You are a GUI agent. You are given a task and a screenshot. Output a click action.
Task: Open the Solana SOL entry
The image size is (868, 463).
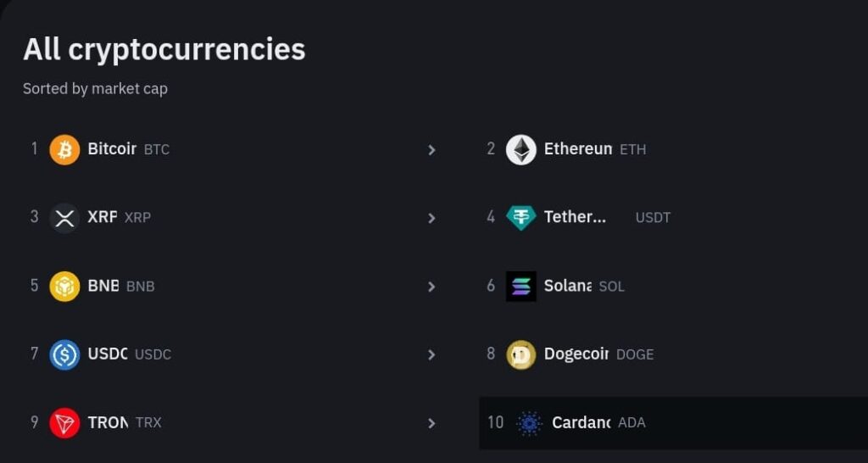(673, 287)
